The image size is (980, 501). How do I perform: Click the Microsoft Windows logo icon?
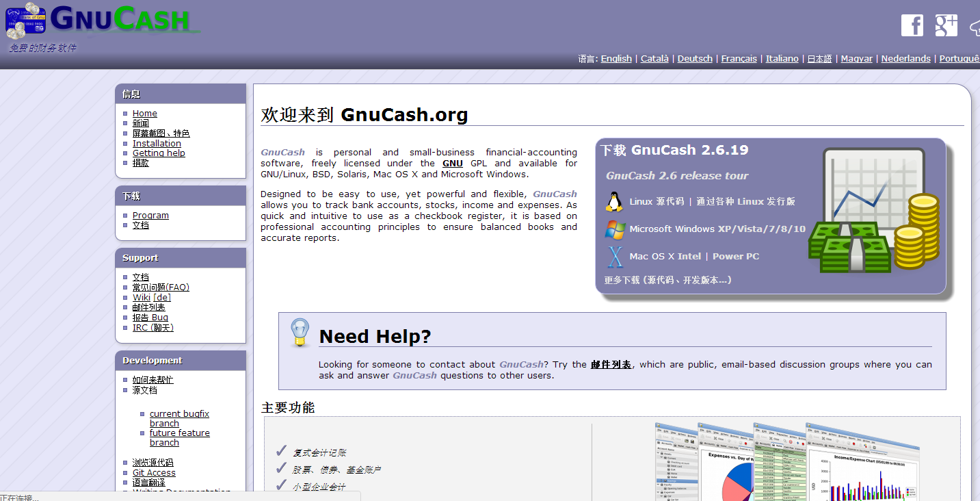pyautogui.click(x=615, y=229)
